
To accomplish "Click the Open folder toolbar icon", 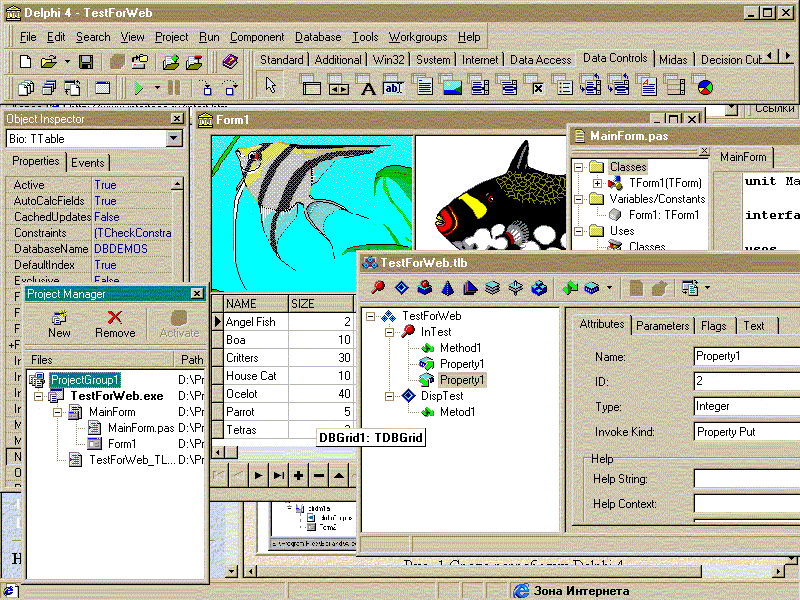I will [48, 62].
